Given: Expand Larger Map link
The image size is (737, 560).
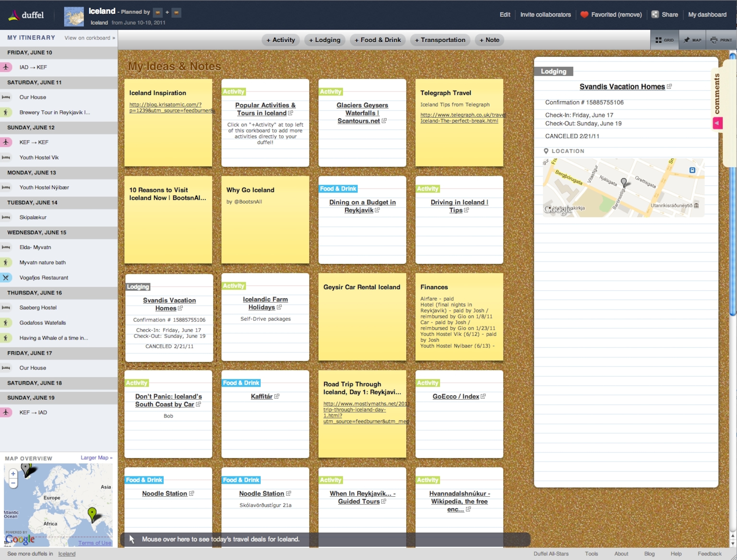Looking at the screenshot, I should 96,458.
